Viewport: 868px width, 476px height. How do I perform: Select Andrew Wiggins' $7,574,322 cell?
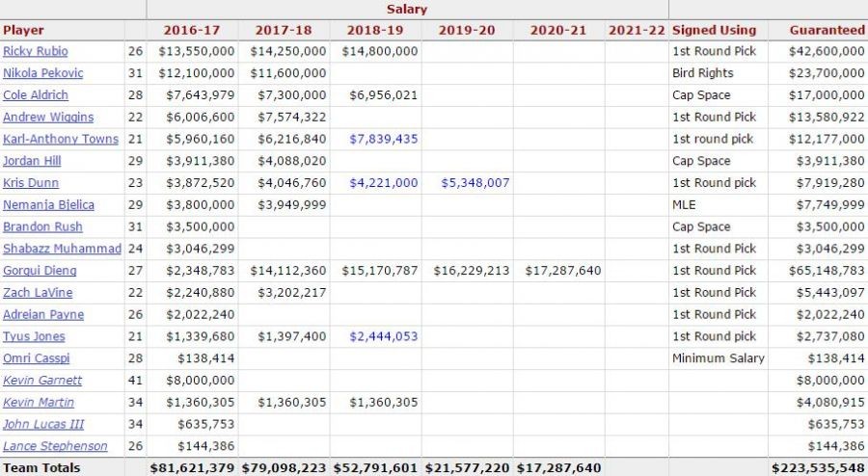[x=291, y=118]
